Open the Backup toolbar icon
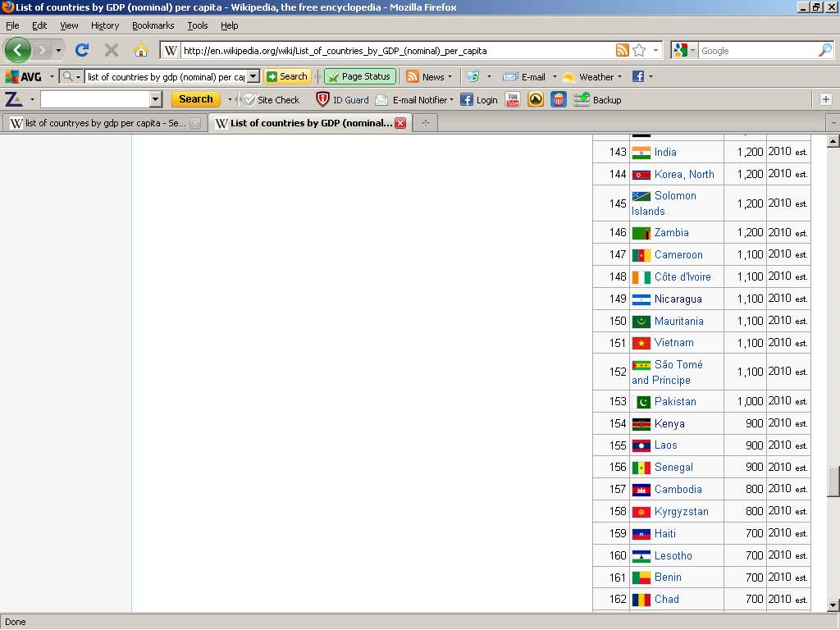 click(x=582, y=99)
